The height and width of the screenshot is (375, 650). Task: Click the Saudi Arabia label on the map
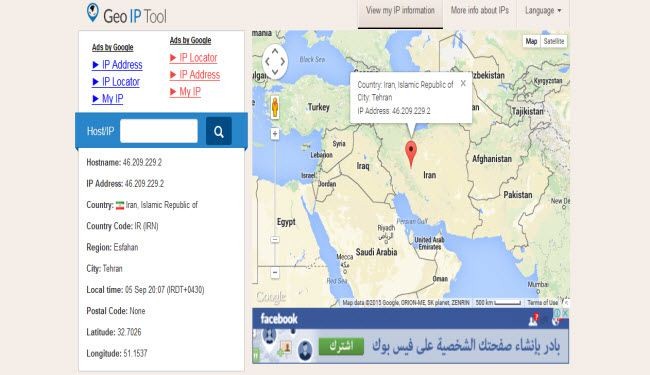click(376, 252)
